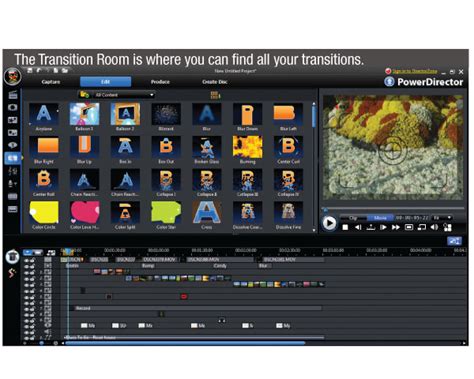Click the transition library vertical scrollbar
Viewport: 474px width, 379px height.
tap(314, 116)
